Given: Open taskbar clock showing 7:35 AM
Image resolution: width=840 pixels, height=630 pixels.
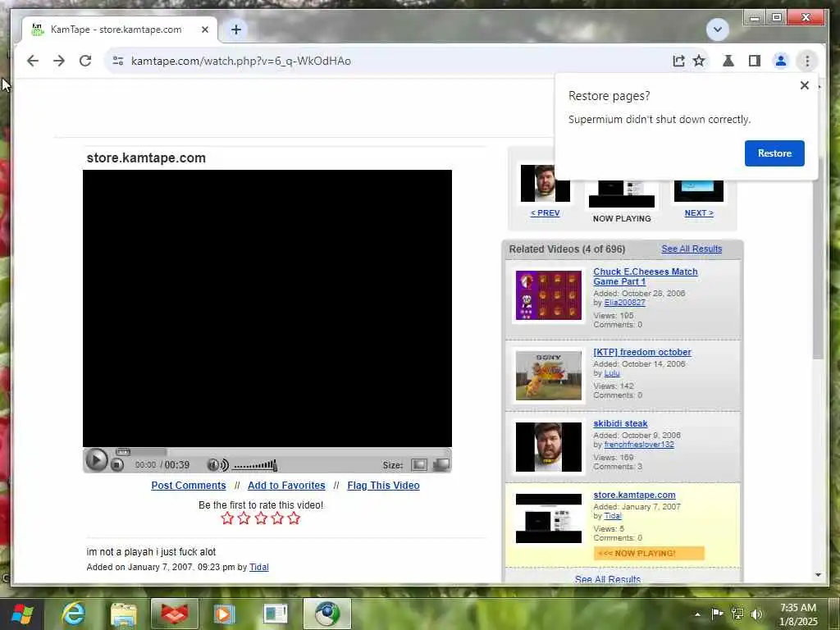Looking at the screenshot, I should pos(798,614).
